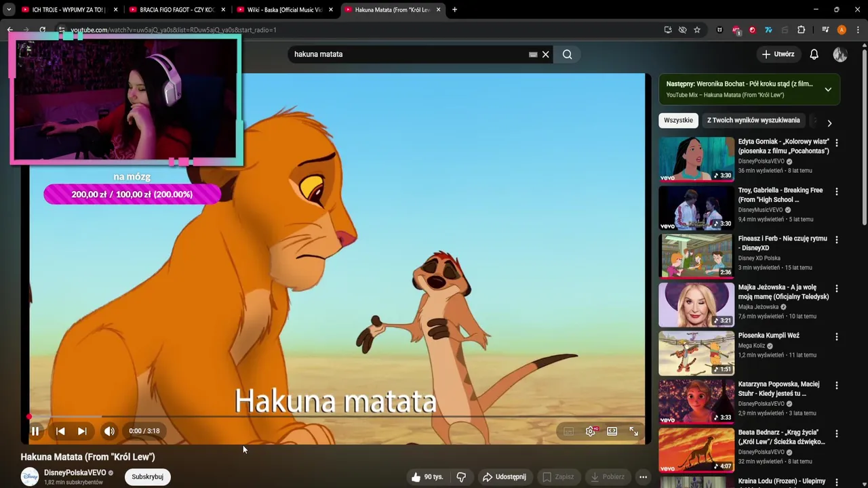Screen dimensions: 868x488
Task: Open the browser three-dot menu
Action: tap(858, 30)
